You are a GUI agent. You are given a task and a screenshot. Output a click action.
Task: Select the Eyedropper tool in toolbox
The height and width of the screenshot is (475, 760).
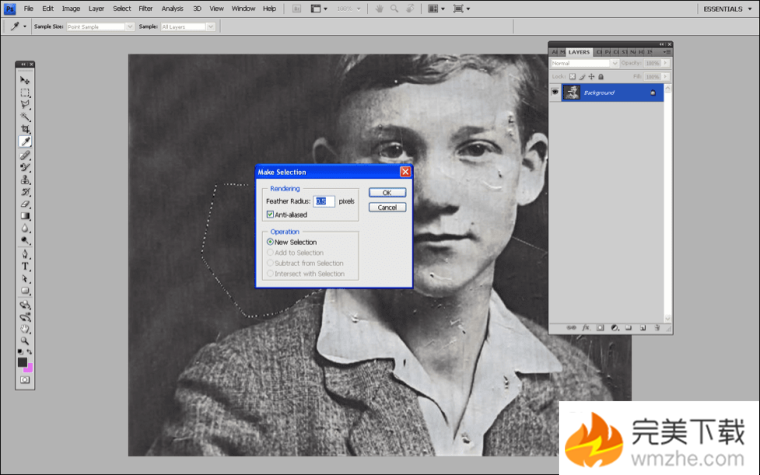click(25, 142)
